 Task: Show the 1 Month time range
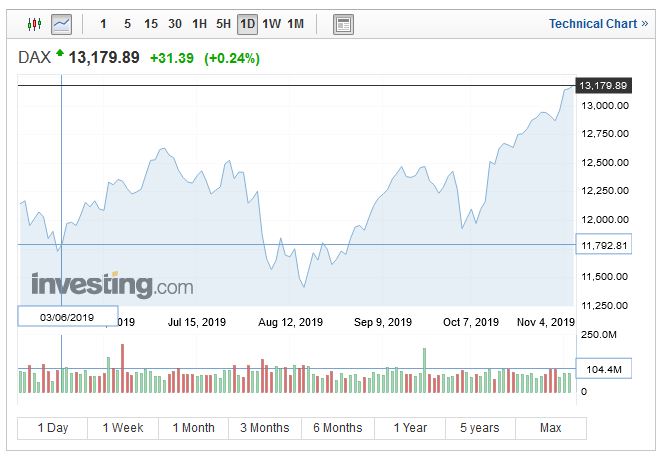click(193, 428)
